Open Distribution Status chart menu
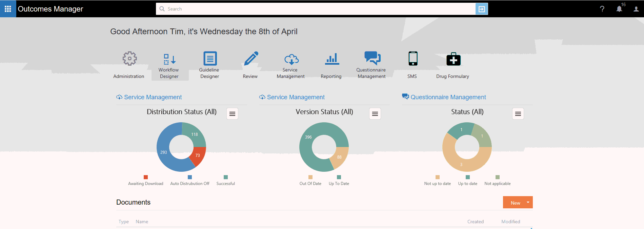Screen dimensions: 644x229 tap(232, 114)
